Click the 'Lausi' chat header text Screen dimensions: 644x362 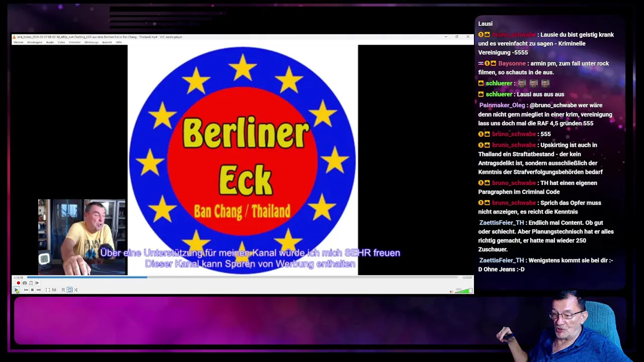point(486,24)
